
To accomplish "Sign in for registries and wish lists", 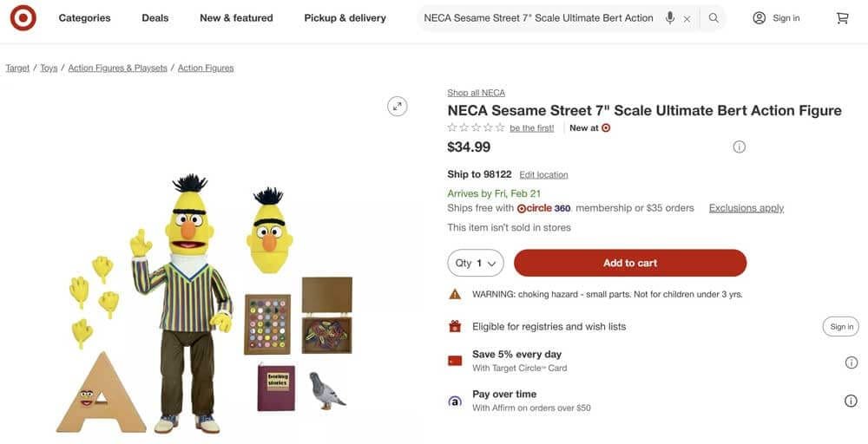I will tap(842, 327).
